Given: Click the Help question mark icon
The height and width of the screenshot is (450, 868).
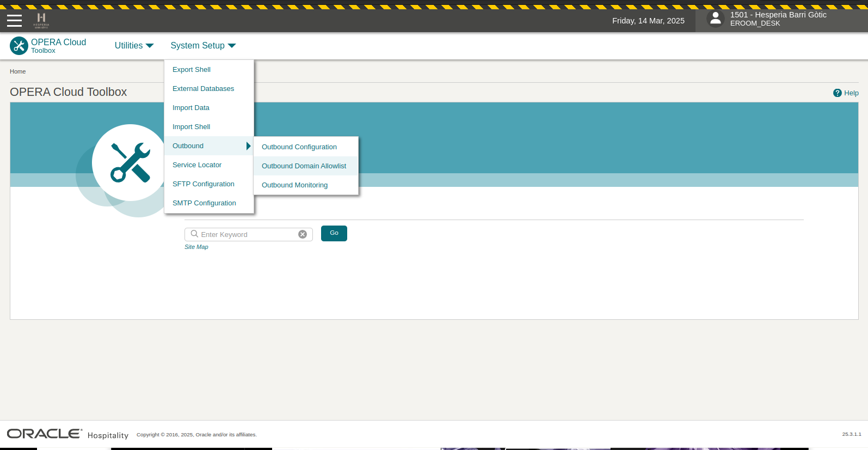Looking at the screenshot, I should [x=837, y=93].
